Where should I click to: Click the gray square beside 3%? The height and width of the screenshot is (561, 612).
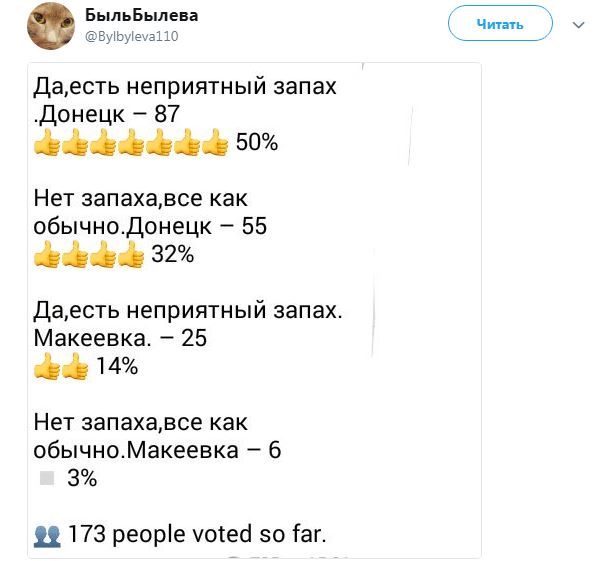point(47,478)
